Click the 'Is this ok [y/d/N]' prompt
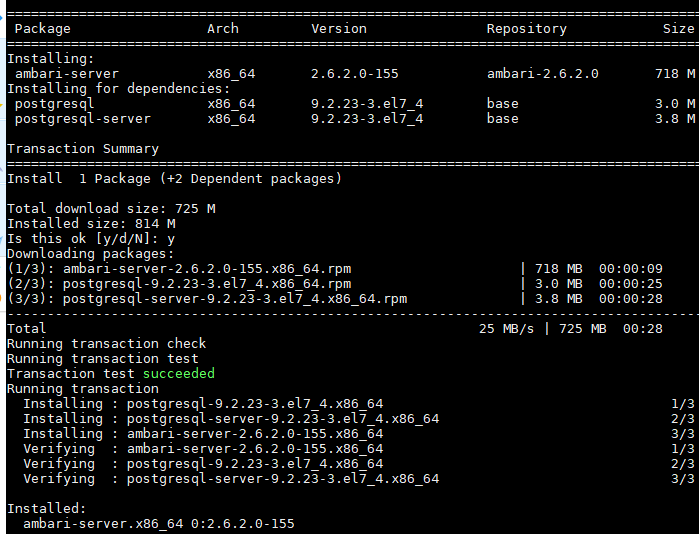The width and height of the screenshot is (699, 534). click(x=91, y=238)
